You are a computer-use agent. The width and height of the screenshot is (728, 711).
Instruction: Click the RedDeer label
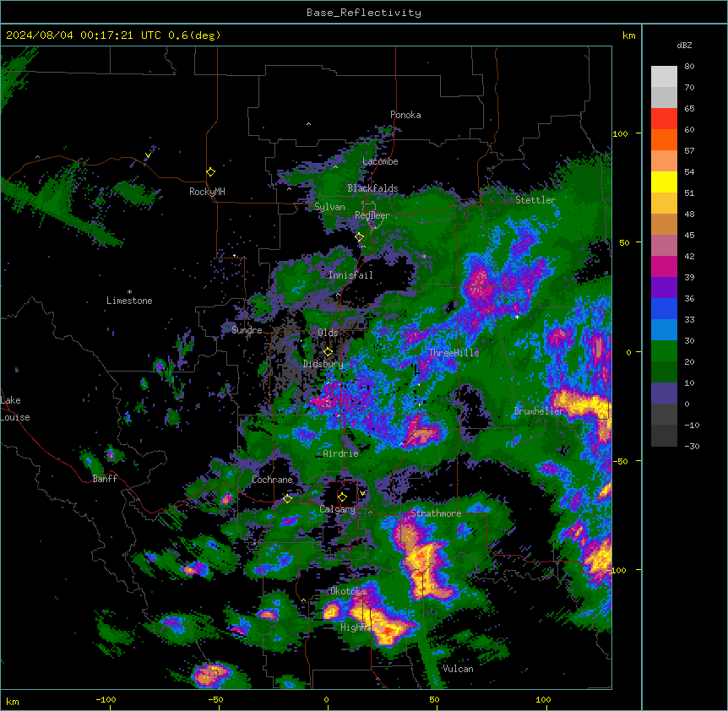pyautogui.click(x=372, y=215)
